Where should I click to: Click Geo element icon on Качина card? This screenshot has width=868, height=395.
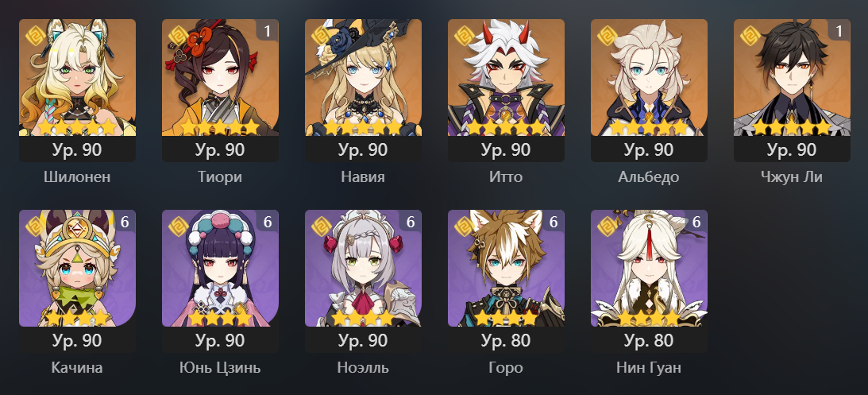36,226
